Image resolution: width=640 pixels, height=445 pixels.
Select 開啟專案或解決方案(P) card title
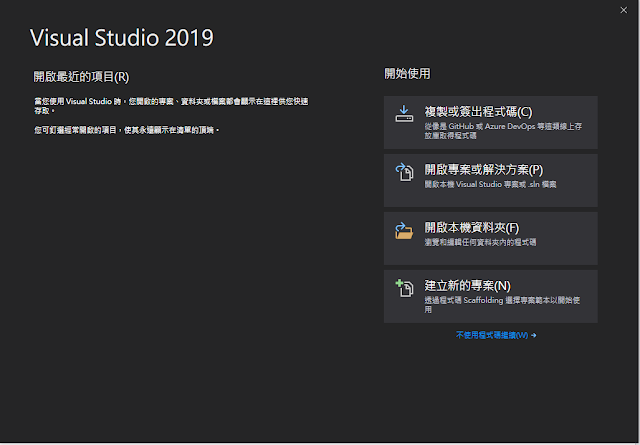tap(484, 169)
